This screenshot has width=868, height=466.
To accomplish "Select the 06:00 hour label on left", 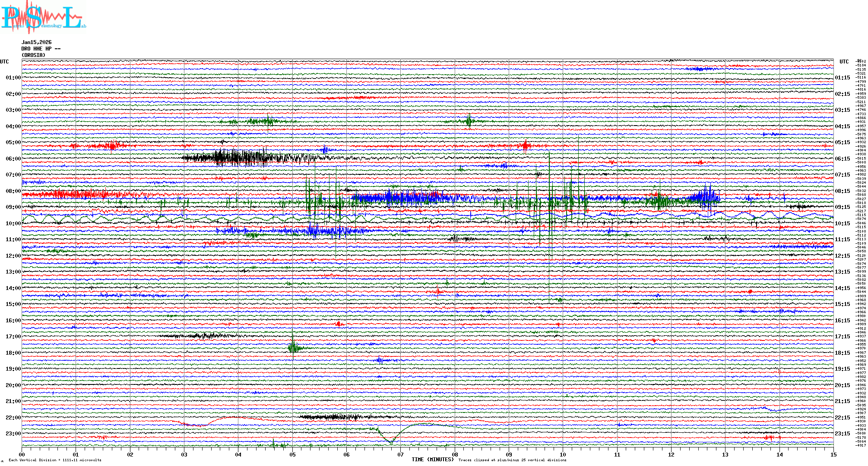I will pyautogui.click(x=13, y=159).
